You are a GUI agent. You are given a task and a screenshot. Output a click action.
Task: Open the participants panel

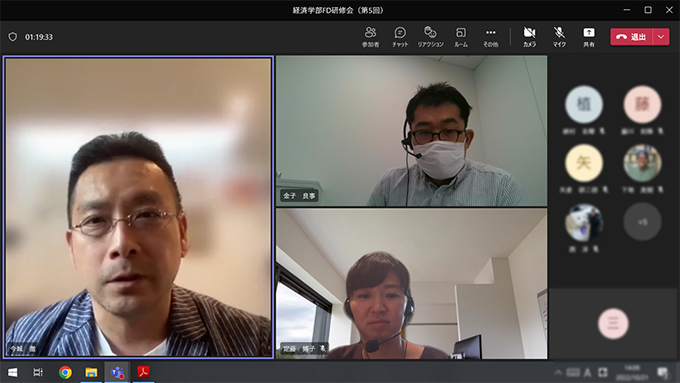(370, 37)
